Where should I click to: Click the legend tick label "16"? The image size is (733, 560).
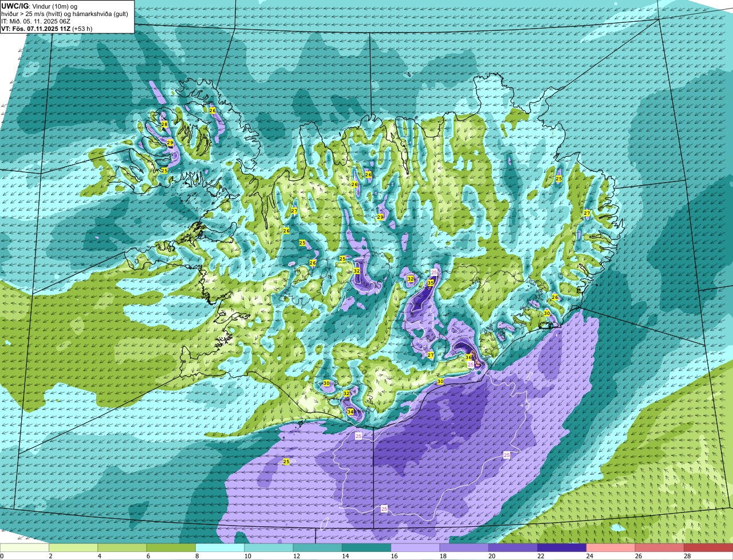(x=394, y=556)
